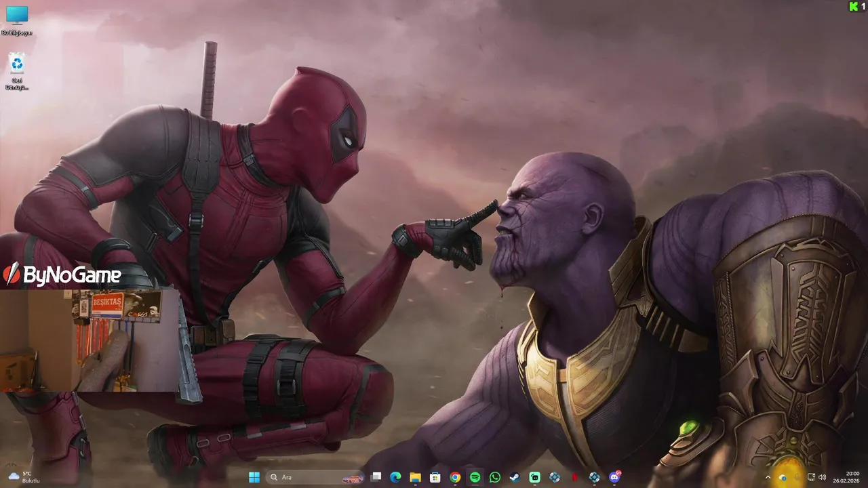The height and width of the screenshot is (488, 868).
Task: Open Discord from the taskbar
Action: pyautogui.click(x=615, y=477)
